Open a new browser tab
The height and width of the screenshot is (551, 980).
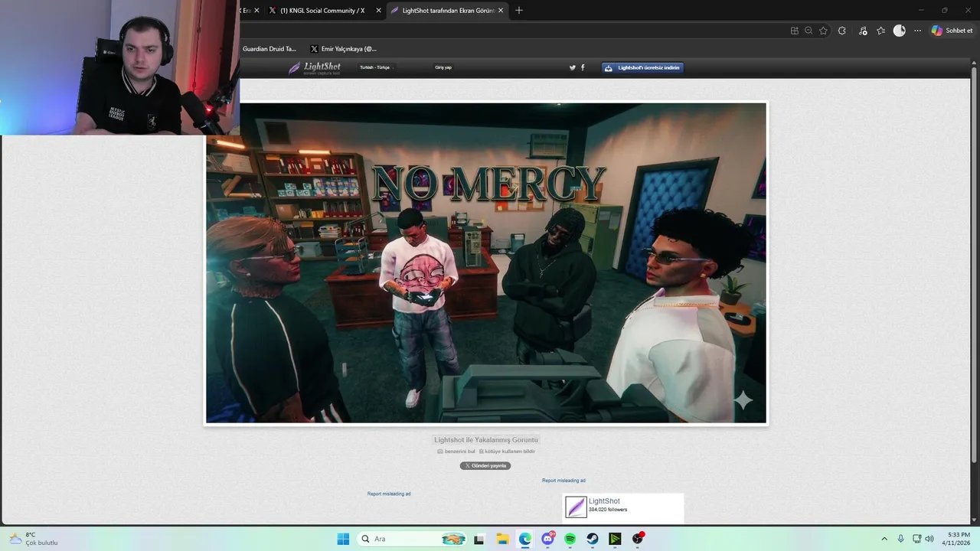click(x=518, y=11)
